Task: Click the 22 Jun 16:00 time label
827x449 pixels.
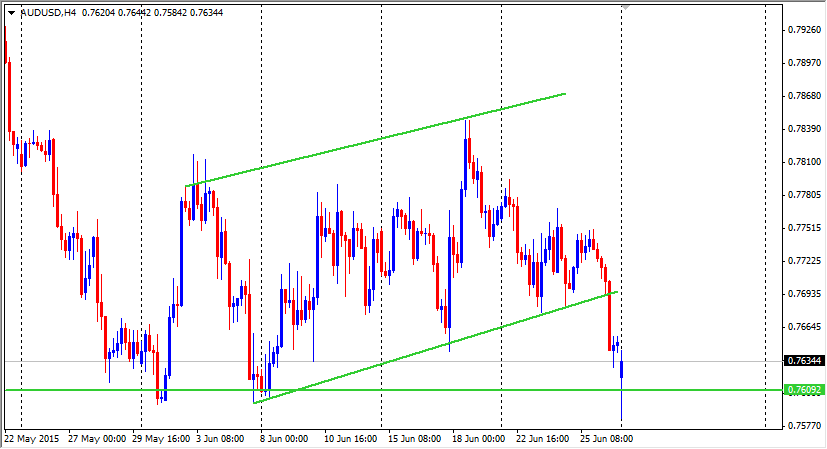Action: (x=542, y=439)
